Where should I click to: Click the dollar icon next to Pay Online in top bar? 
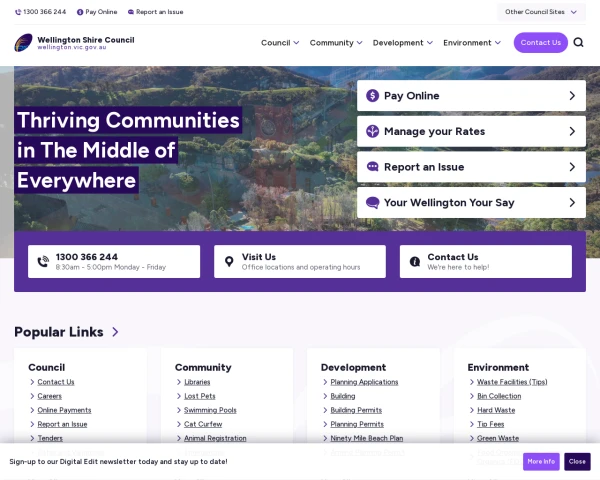pyautogui.click(x=80, y=12)
